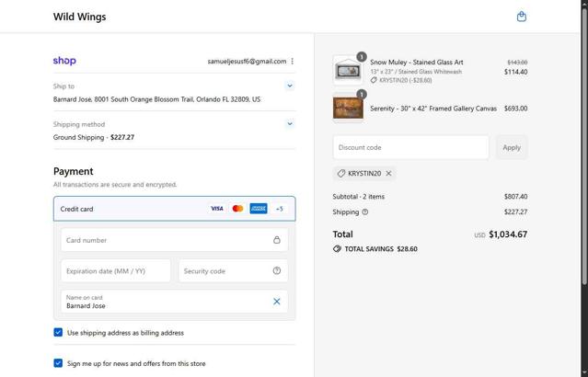Click the Apply discount button
Screen dimensions: 588x377
tap(512, 147)
